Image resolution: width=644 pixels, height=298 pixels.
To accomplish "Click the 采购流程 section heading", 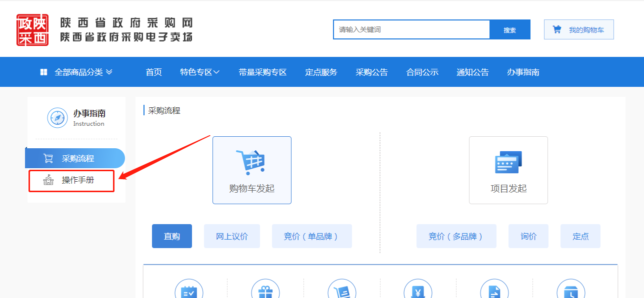I will 164,110.
